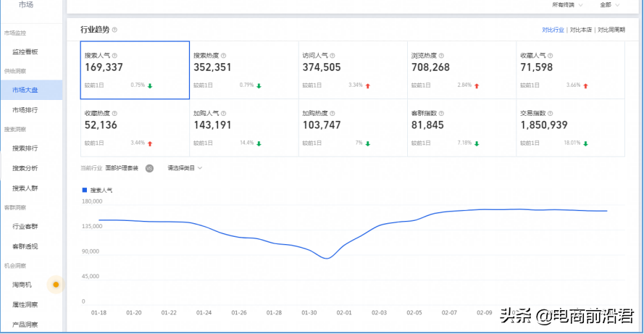
Task: Click the 对比本店 link
Action: 581,30
